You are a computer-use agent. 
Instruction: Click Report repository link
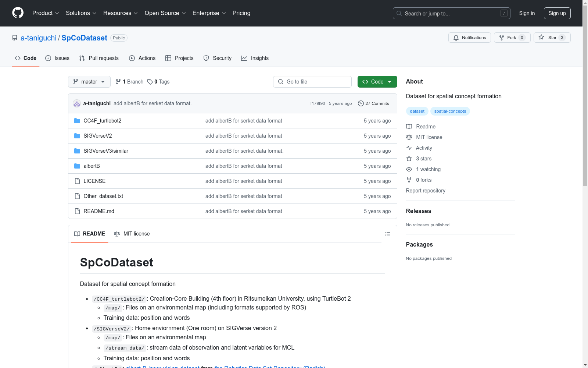point(426,191)
